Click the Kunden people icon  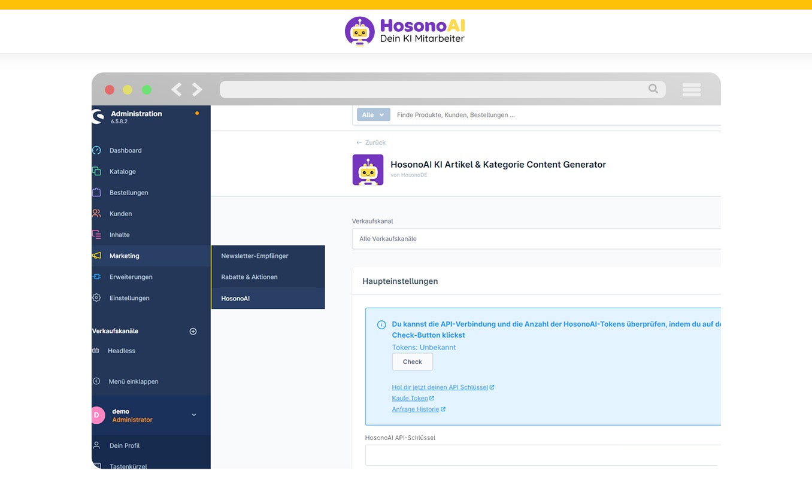click(x=96, y=213)
